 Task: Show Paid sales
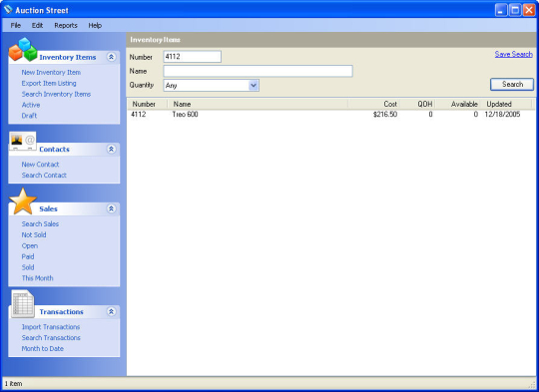pos(28,256)
